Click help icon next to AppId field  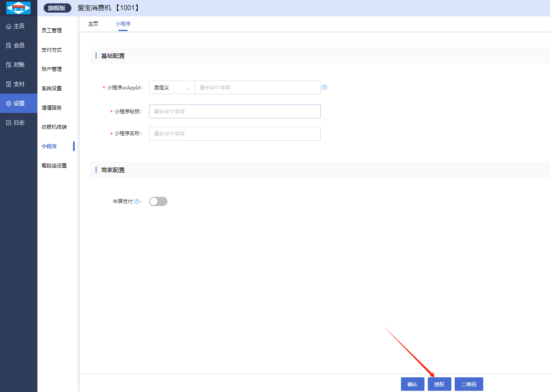pos(325,87)
